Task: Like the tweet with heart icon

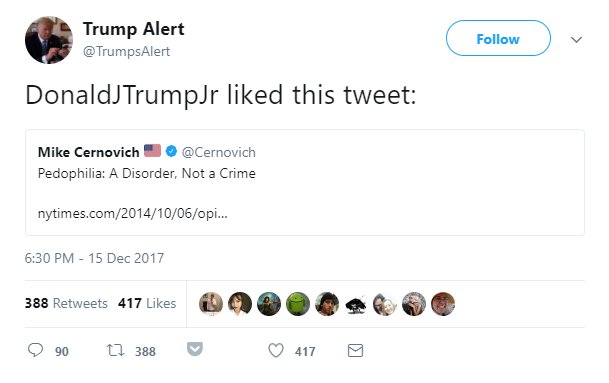Action: 276,350
